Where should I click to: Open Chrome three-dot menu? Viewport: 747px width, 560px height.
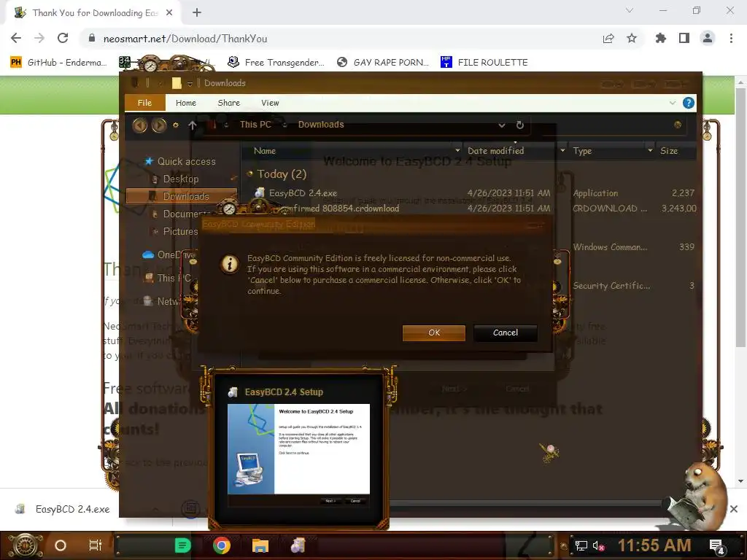pos(731,38)
